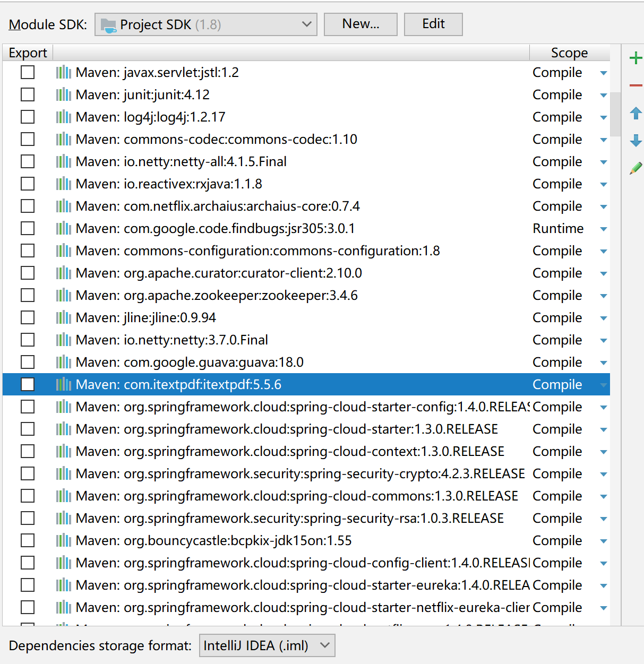
Task: Click the pencil edit dependency icon
Action: point(636,169)
